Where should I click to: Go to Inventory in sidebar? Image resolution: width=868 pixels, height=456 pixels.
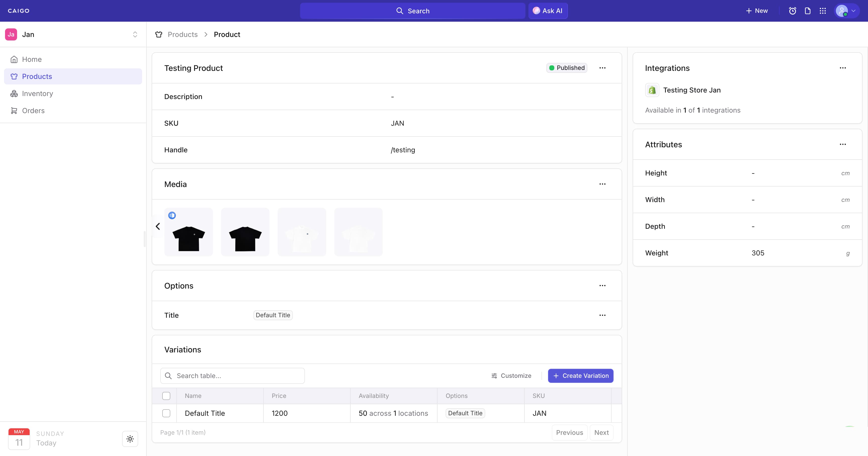[37, 94]
